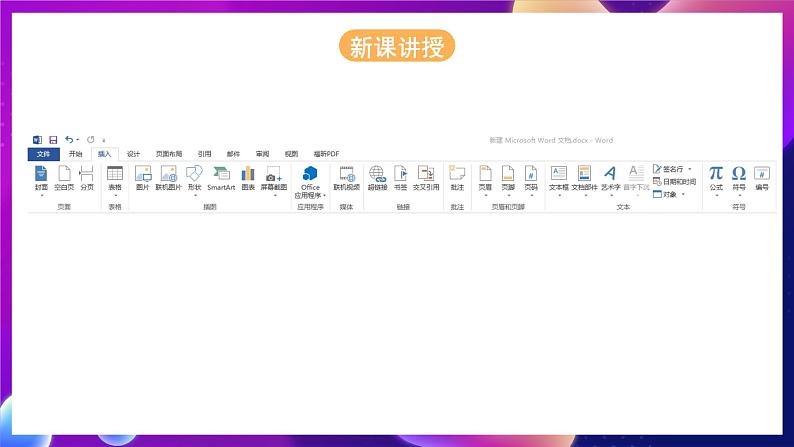Open the 邮件 (Mailings) tab
794x447 pixels.
click(233, 154)
